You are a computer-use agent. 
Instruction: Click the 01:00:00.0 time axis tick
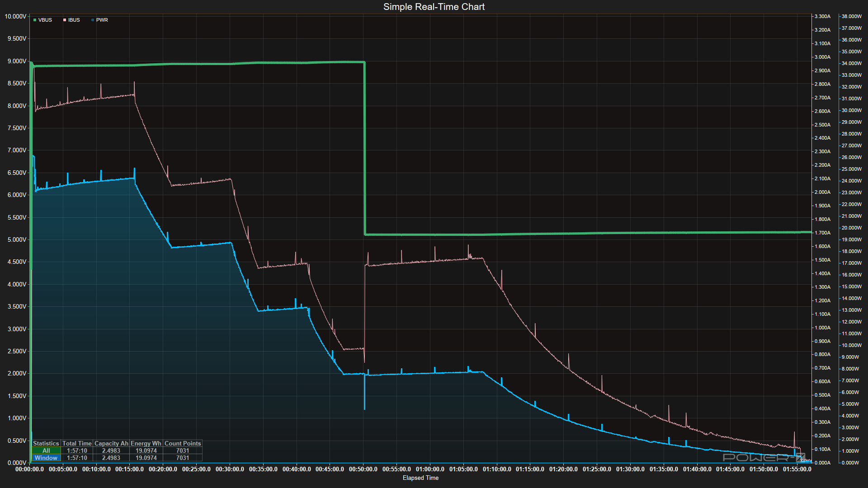(430, 469)
